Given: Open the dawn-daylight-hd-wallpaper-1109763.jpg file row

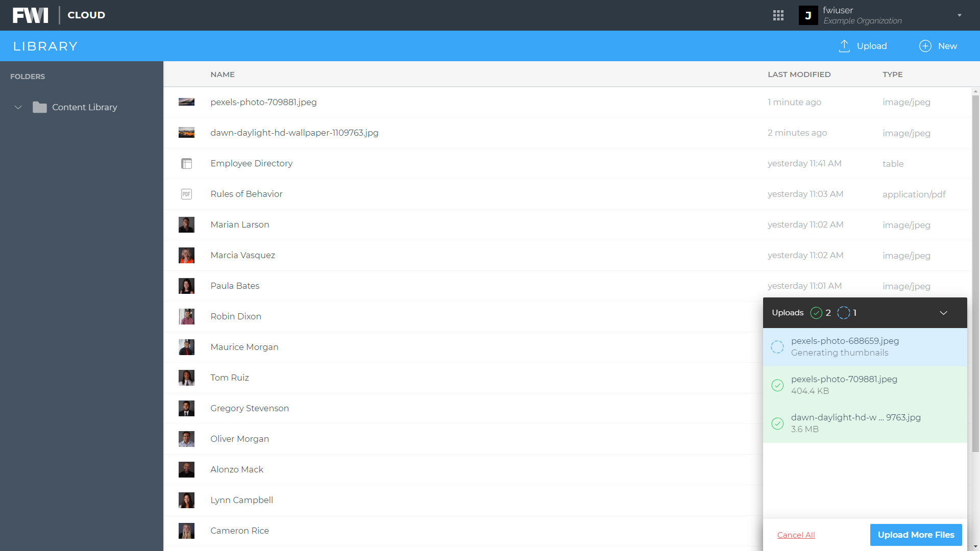Looking at the screenshot, I should [294, 133].
